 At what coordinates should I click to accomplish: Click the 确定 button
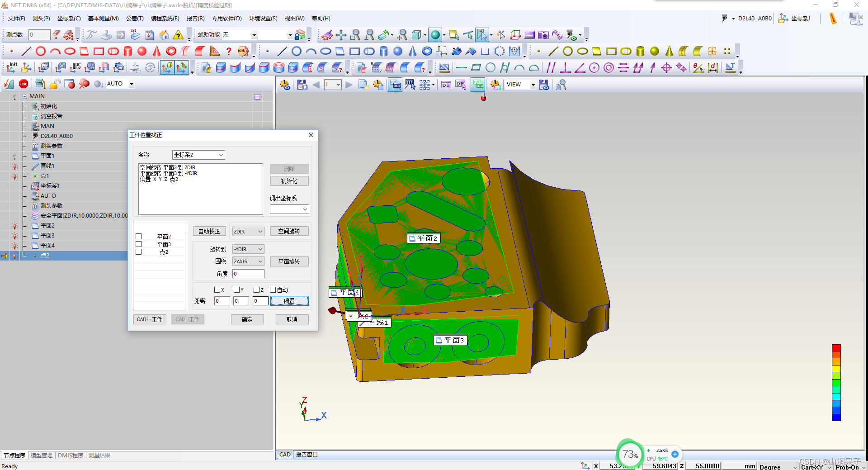(x=247, y=319)
